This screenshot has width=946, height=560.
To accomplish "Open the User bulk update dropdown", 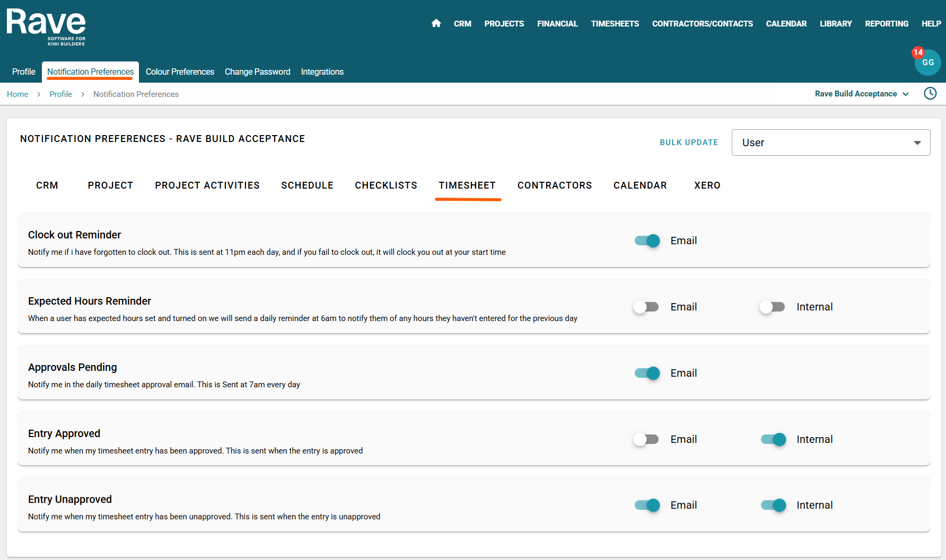I will tap(830, 143).
